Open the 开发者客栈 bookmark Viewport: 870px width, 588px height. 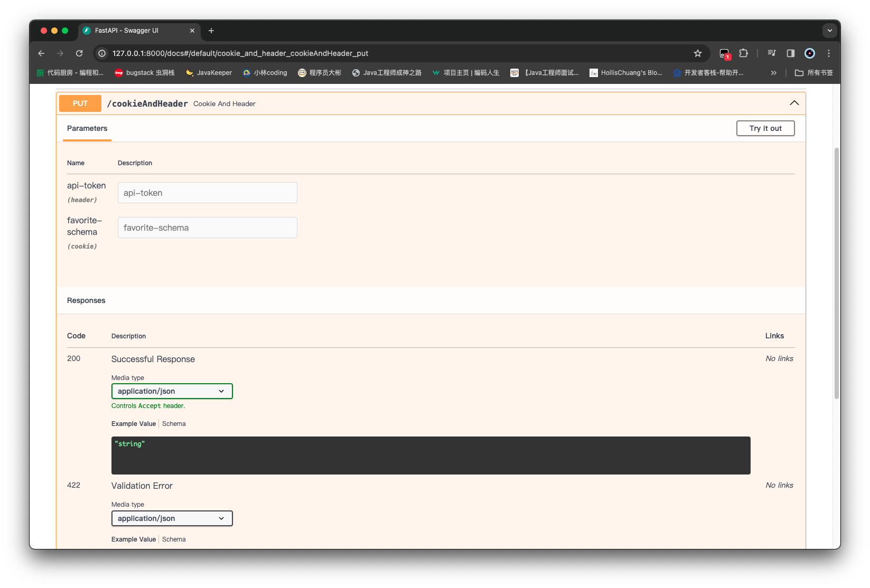pos(708,73)
